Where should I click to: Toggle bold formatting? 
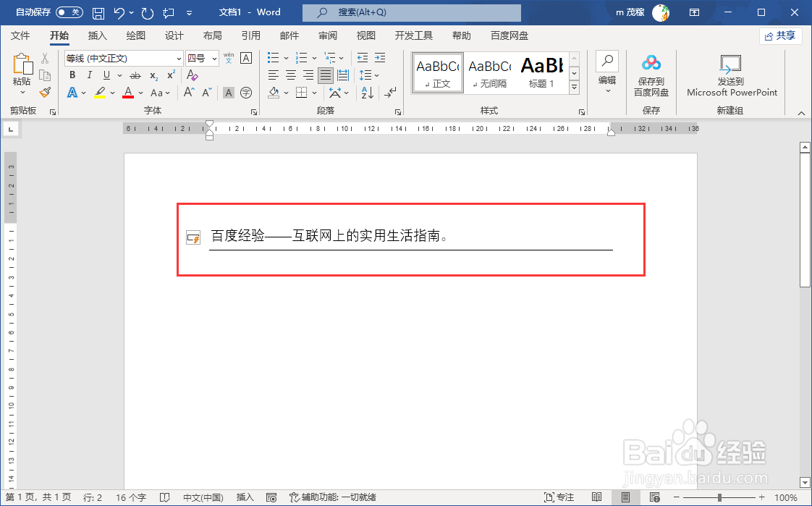point(72,75)
